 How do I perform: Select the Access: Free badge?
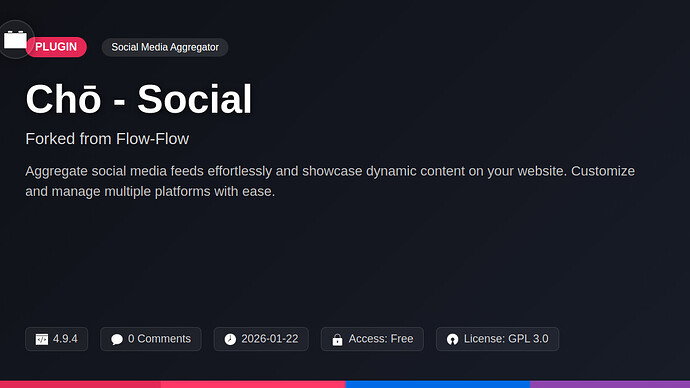pos(372,339)
